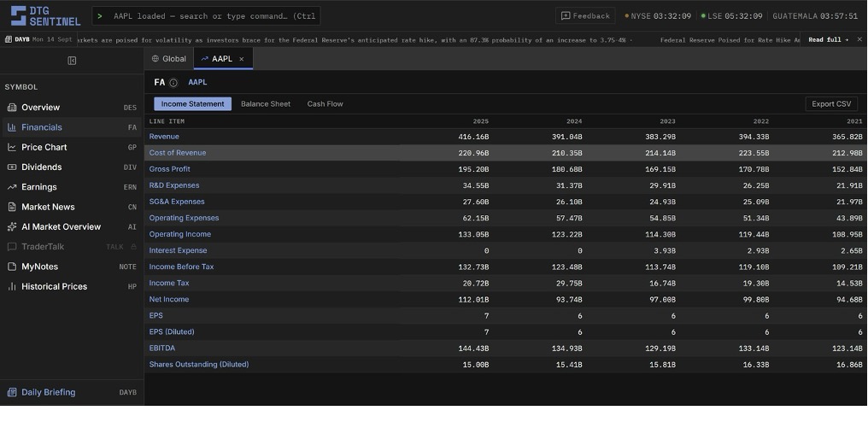
Task: Click the AI Market Overview sparkle icon
Action: click(12, 227)
